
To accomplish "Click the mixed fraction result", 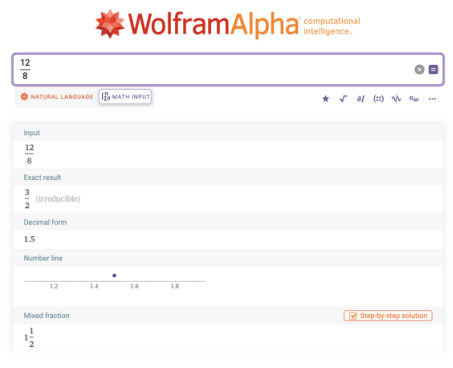I will (x=29, y=337).
